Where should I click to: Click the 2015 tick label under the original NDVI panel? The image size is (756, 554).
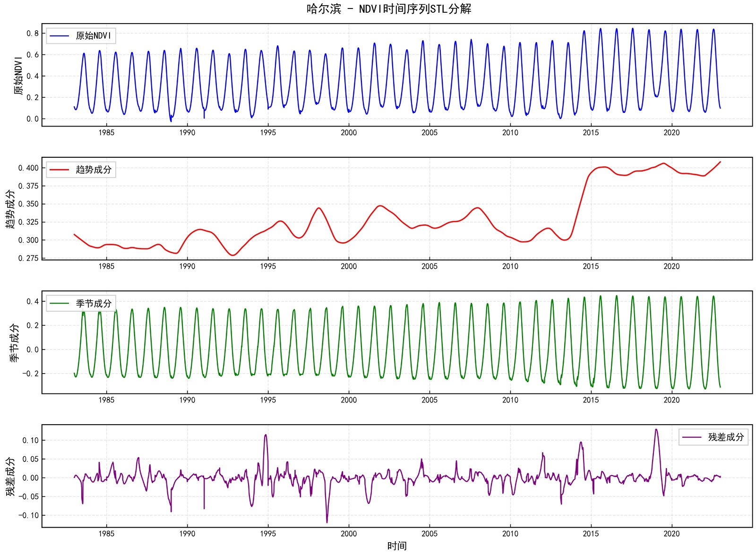591,133
